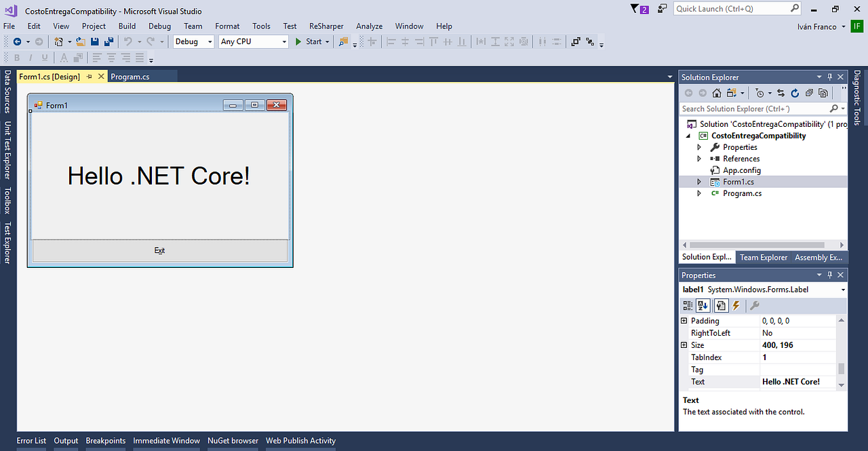Expand the Form1.cs tree node
This screenshot has width=868, height=451.
coord(699,181)
